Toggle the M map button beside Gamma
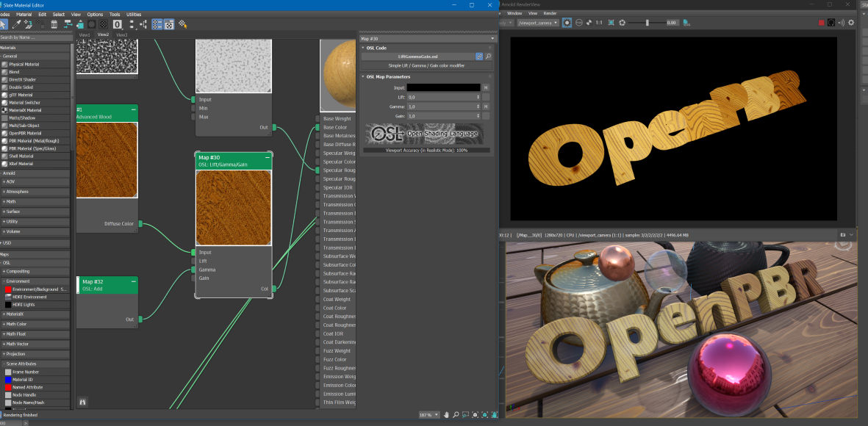Screen dimensions: 868x426 (486, 106)
